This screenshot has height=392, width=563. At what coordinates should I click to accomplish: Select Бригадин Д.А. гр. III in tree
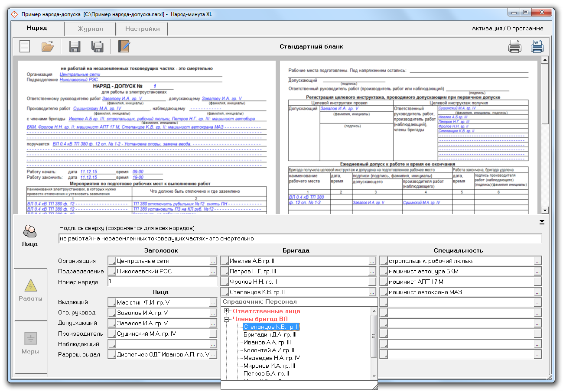[270, 334]
